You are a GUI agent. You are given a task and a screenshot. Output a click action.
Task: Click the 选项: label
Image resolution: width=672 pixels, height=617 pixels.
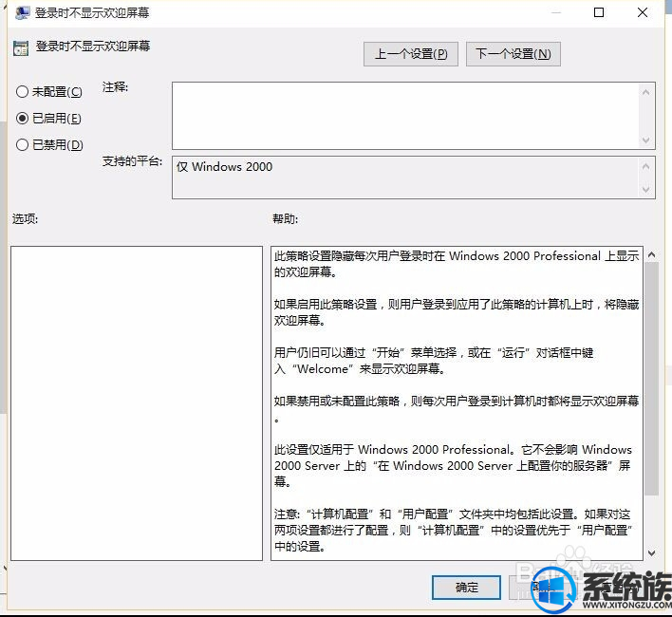[x=25, y=219]
